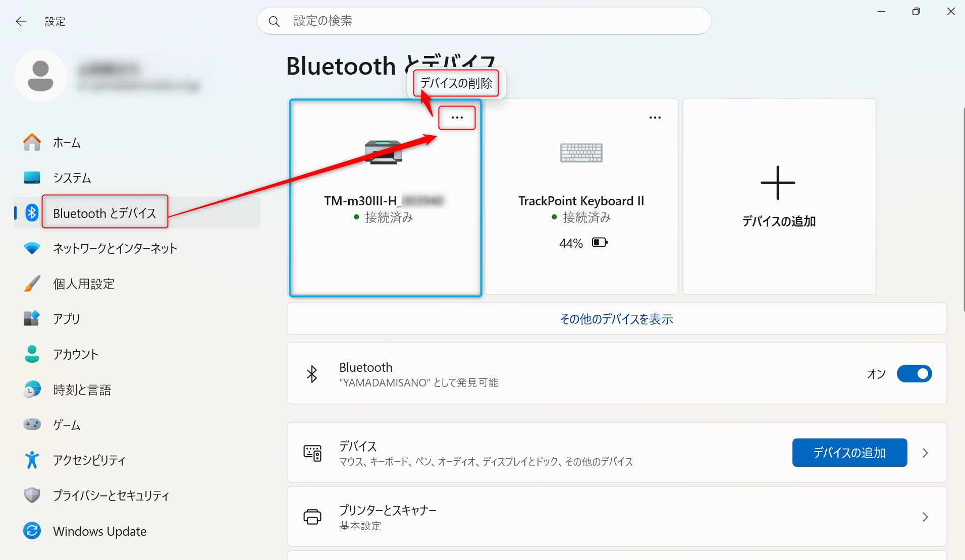Click 接続済み status under TrackPoint Keyboard II

click(x=586, y=217)
